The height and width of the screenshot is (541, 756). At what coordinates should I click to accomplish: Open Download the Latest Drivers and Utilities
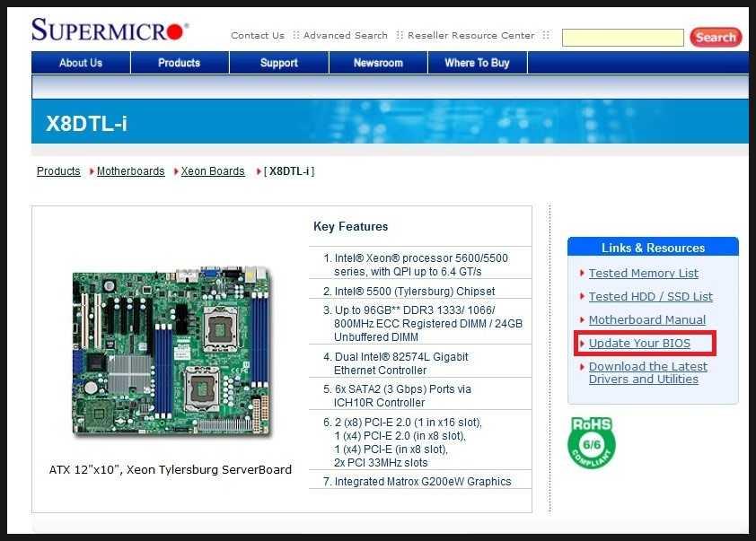tap(648, 373)
